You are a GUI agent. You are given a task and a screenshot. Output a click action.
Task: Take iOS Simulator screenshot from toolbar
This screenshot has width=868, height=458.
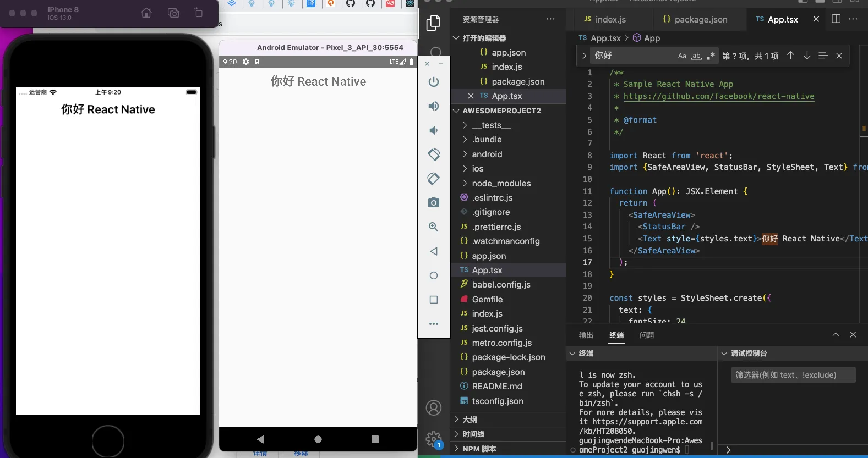click(x=173, y=13)
